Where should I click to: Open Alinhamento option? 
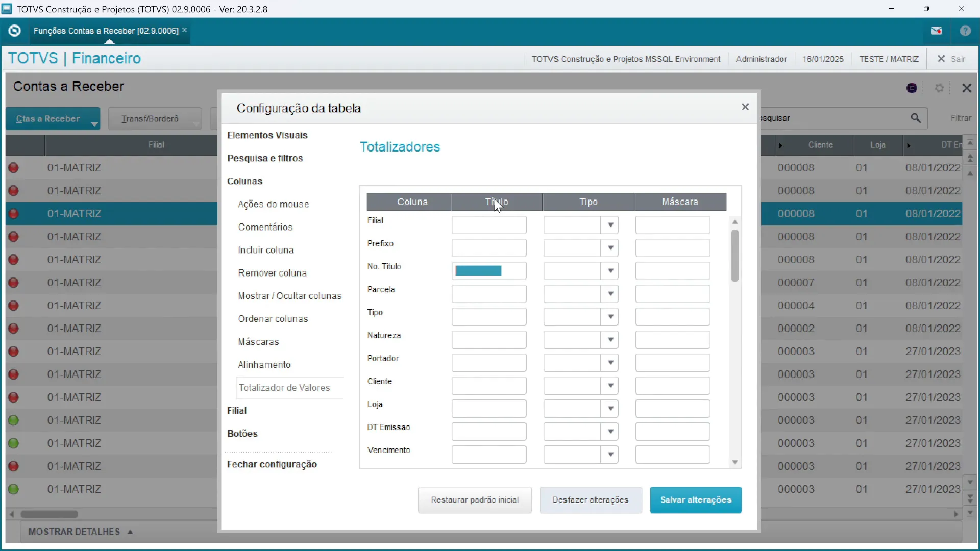264,365
